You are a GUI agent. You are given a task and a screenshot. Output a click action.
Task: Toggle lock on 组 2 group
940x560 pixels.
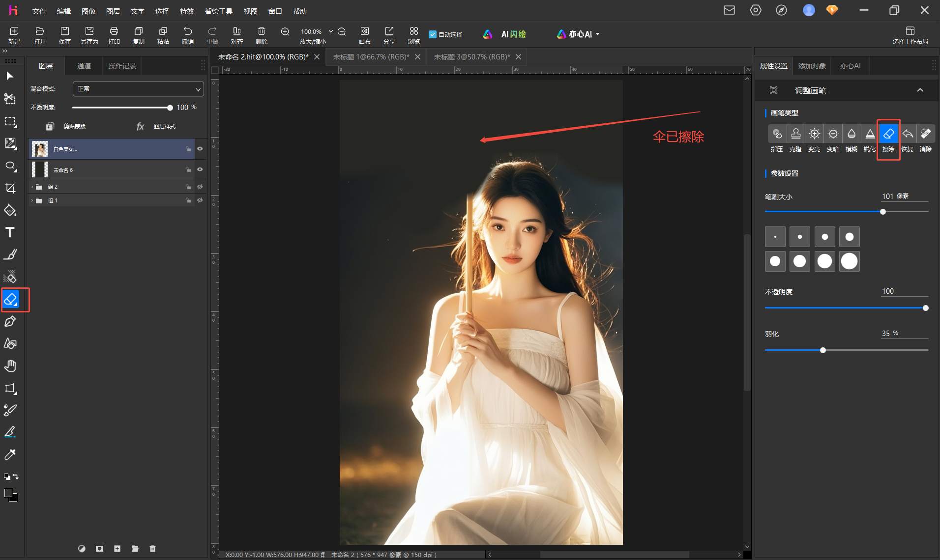189,187
